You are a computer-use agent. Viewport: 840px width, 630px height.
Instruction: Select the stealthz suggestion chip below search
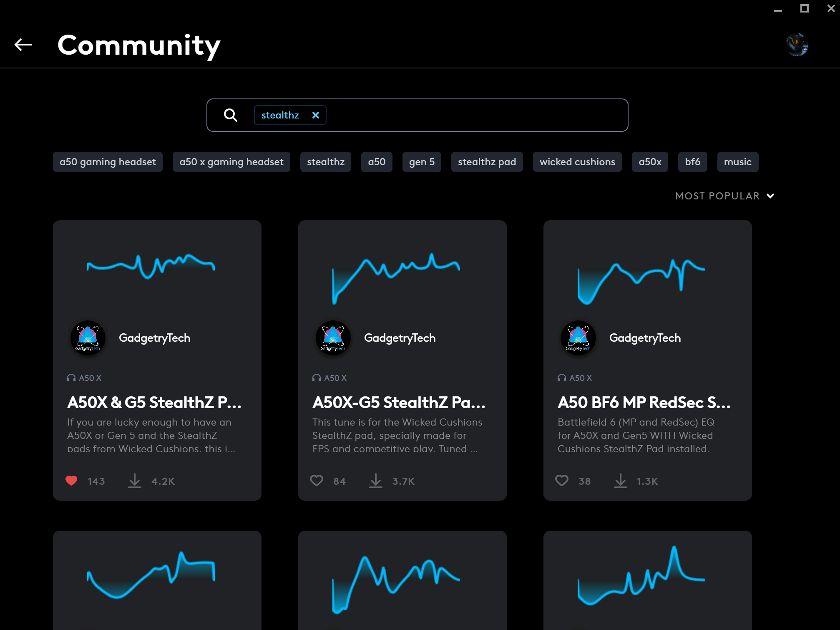click(x=326, y=162)
